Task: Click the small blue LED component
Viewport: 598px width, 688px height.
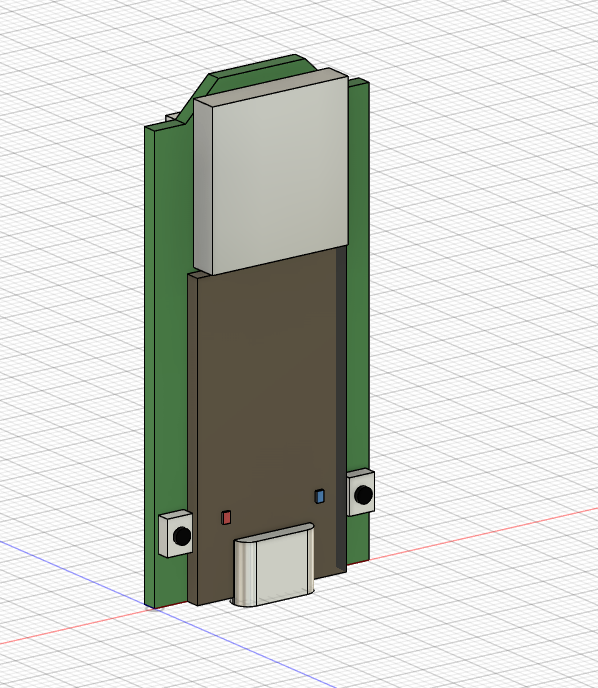Action: [319, 496]
